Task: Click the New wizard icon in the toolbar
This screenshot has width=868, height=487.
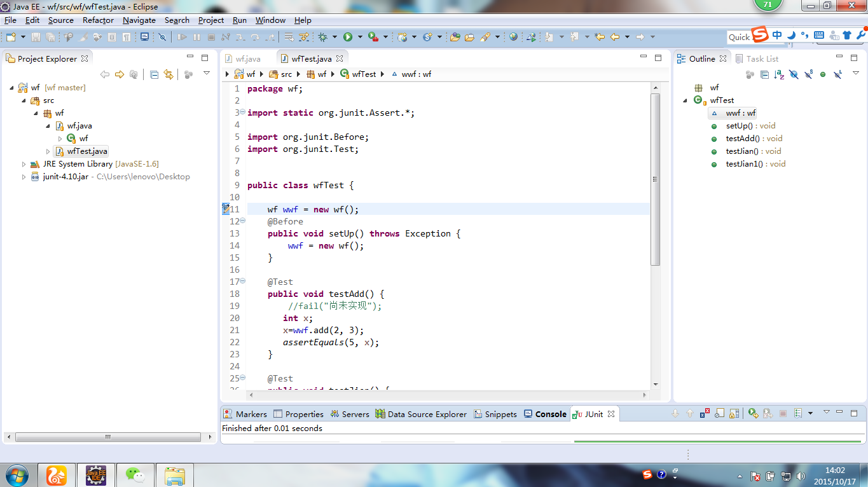Action: pos(11,37)
